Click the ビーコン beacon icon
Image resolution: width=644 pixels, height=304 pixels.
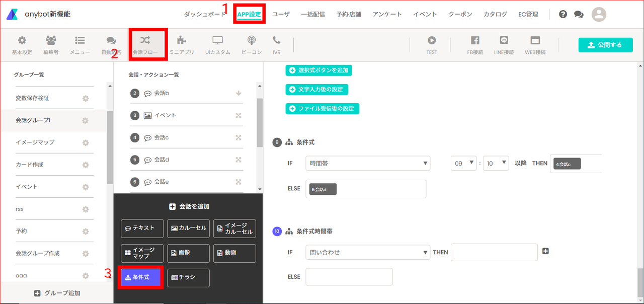point(252,40)
